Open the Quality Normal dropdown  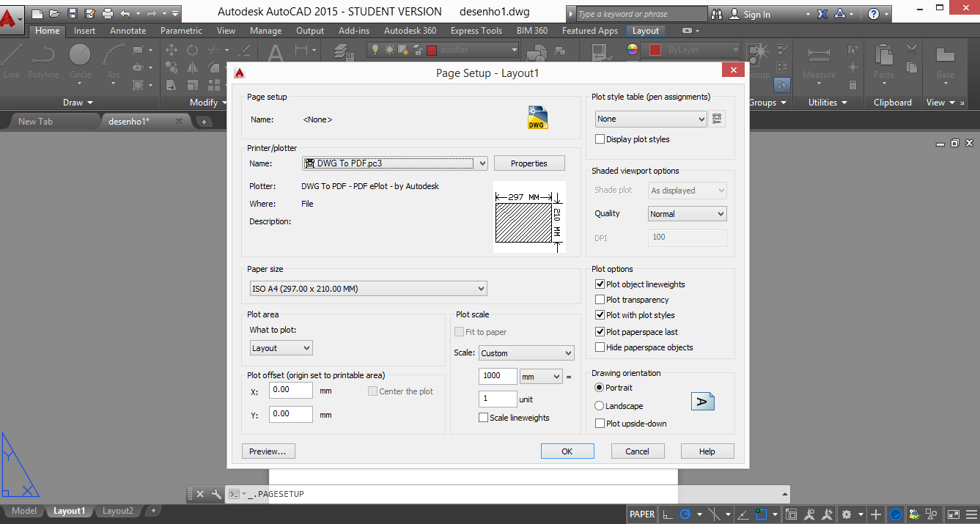(688, 214)
